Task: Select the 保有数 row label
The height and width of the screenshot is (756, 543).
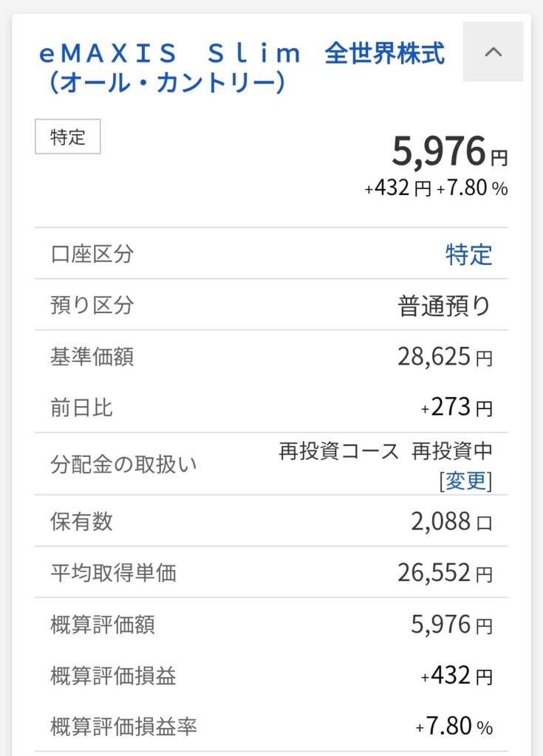Action: 82,522
